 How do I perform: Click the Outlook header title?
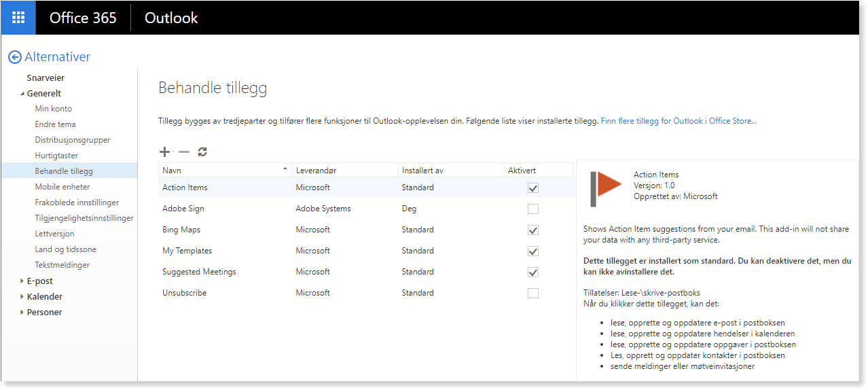click(171, 18)
